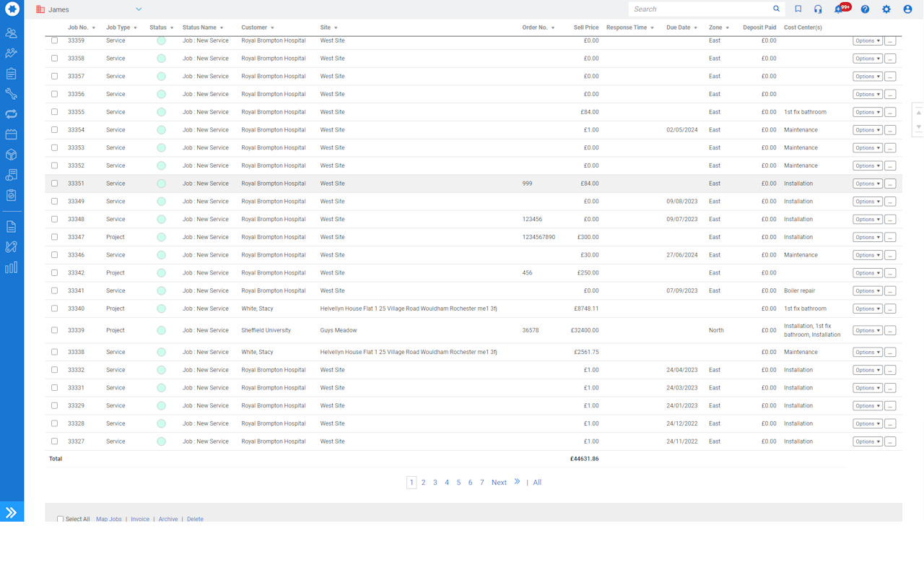Go to the Next page

(x=499, y=483)
